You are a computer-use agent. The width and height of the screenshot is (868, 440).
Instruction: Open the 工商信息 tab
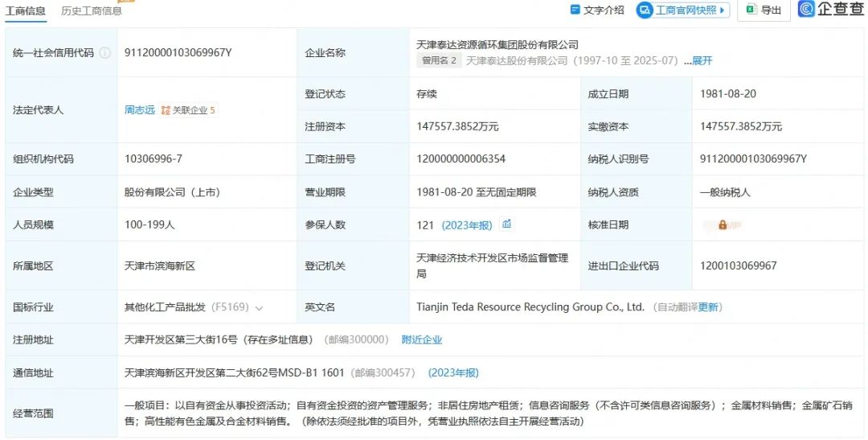[x=26, y=10]
